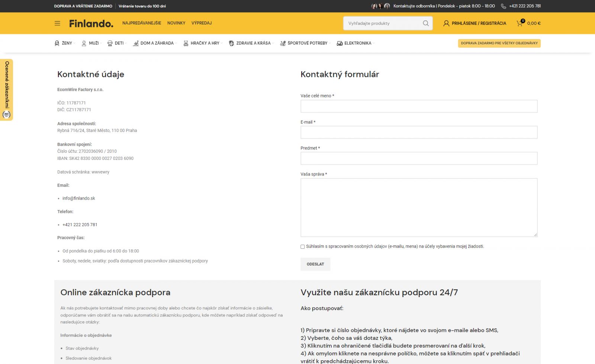Click the Vaša správa message textarea
Viewport: 595px width, 364px height.
point(419,207)
